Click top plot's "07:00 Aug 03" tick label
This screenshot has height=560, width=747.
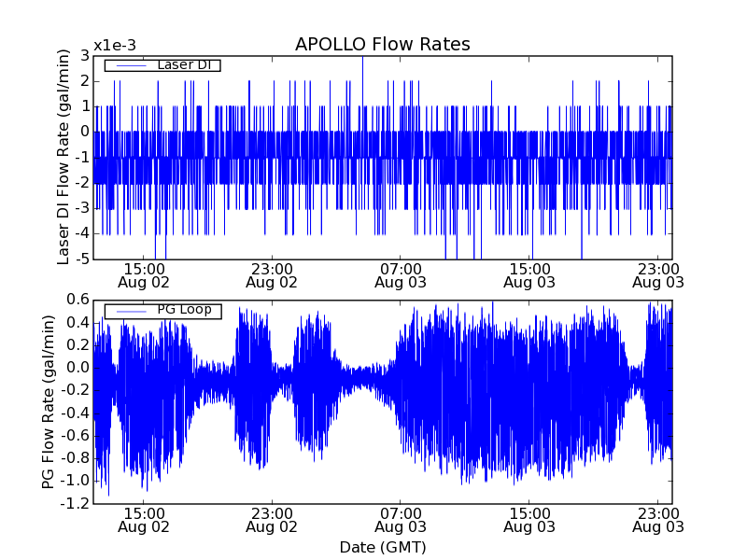coord(401,274)
